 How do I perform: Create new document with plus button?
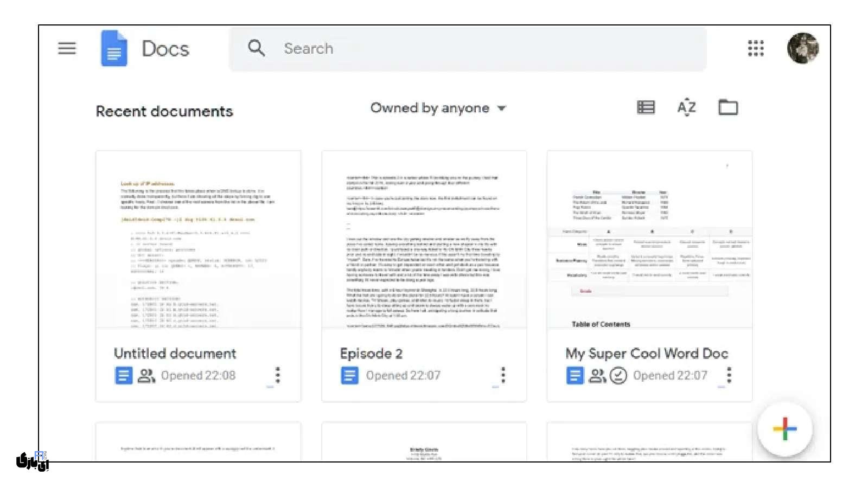coord(785,429)
